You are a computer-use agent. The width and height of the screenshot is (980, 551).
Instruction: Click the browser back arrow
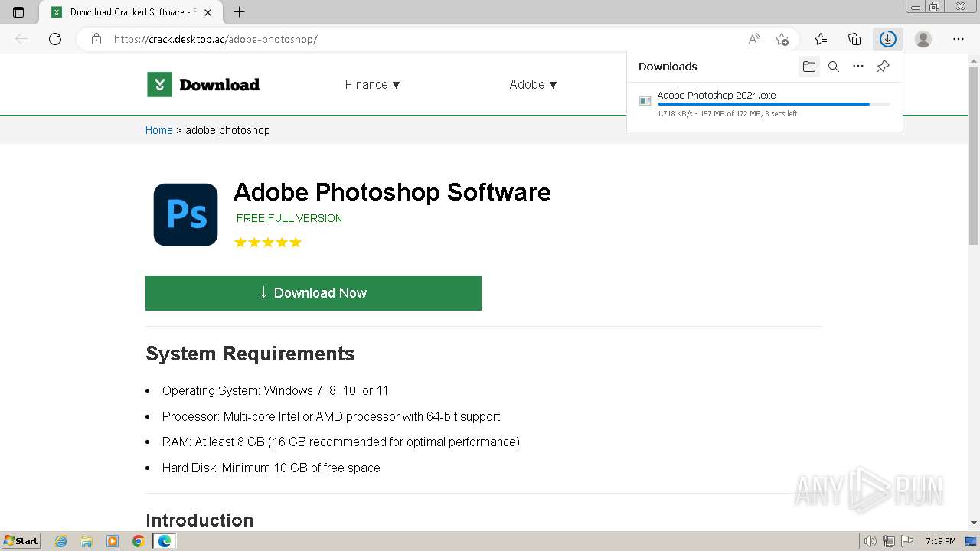tap(21, 39)
